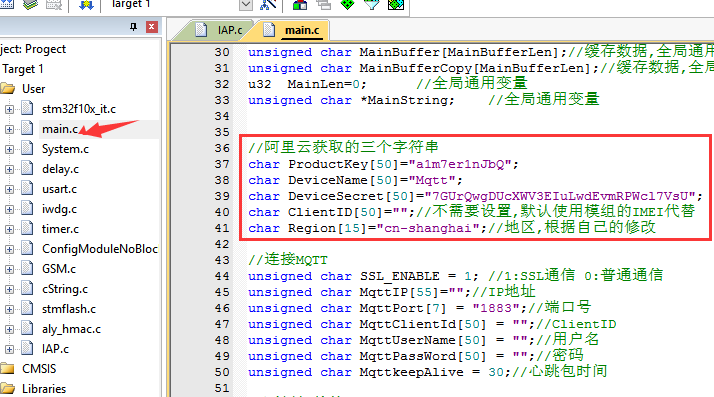Click the stacked layers batch build icon

click(30, 5)
